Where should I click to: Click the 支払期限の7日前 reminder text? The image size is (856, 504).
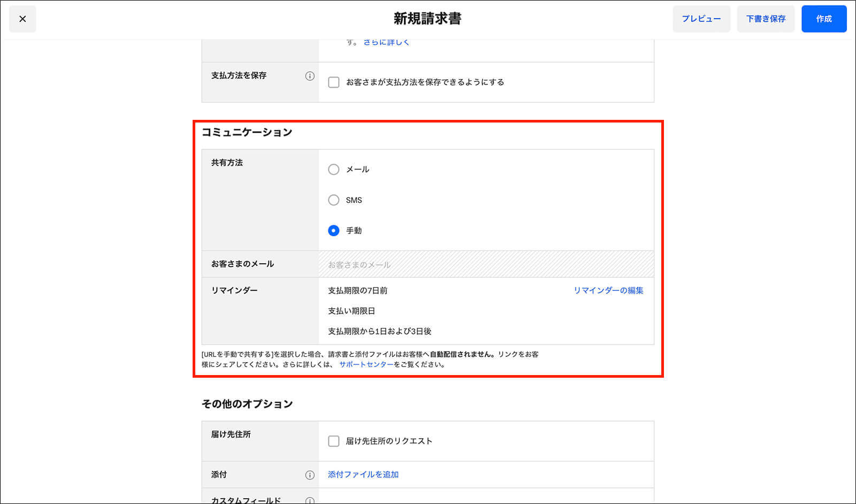357,291
